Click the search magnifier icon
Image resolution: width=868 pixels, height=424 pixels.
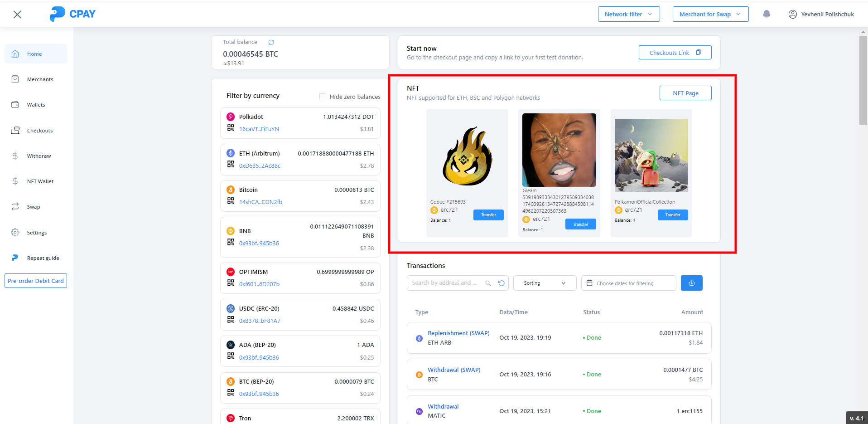click(488, 283)
